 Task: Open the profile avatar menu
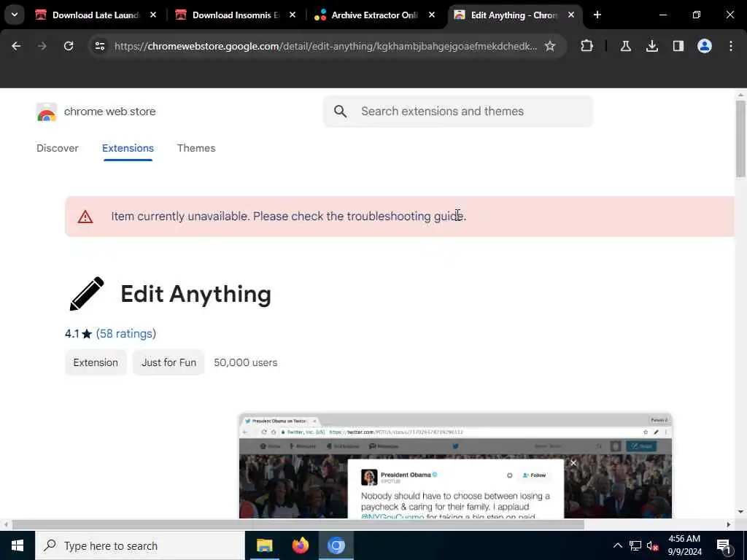pyautogui.click(x=705, y=46)
